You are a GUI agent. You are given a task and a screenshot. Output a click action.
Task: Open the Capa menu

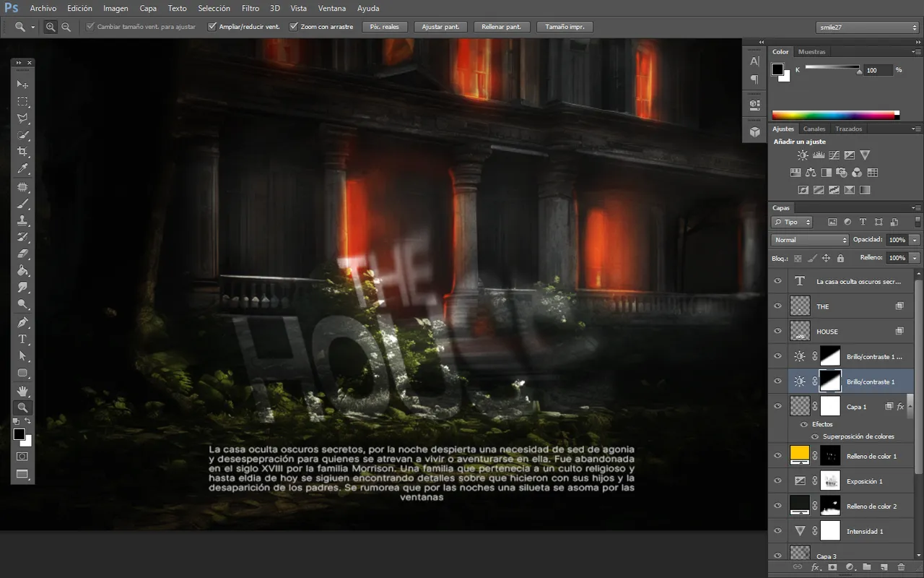point(148,9)
